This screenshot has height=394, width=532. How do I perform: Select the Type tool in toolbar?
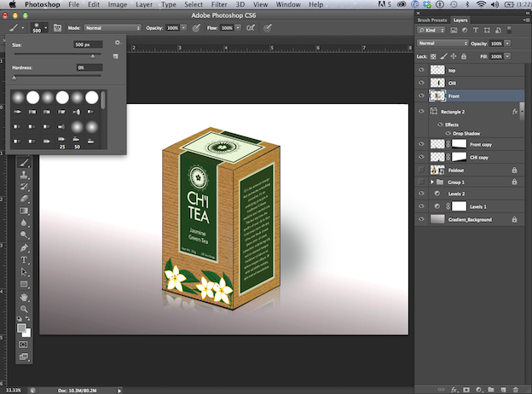pyautogui.click(x=24, y=259)
